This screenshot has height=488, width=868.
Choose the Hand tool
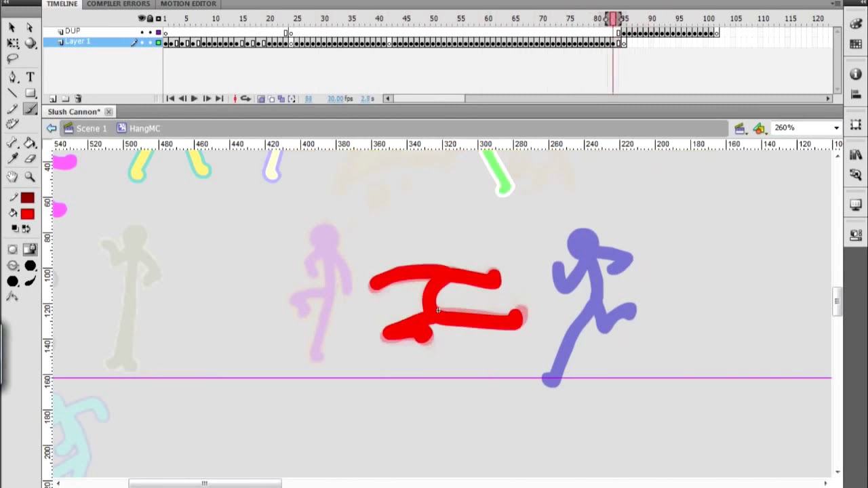pos(12,177)
